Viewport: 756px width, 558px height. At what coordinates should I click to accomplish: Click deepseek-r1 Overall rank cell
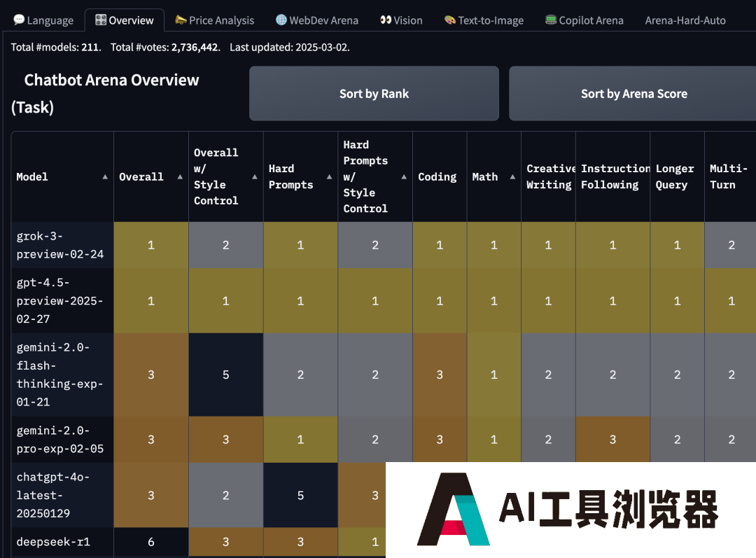pyautogui.click(x=151, y=542)
